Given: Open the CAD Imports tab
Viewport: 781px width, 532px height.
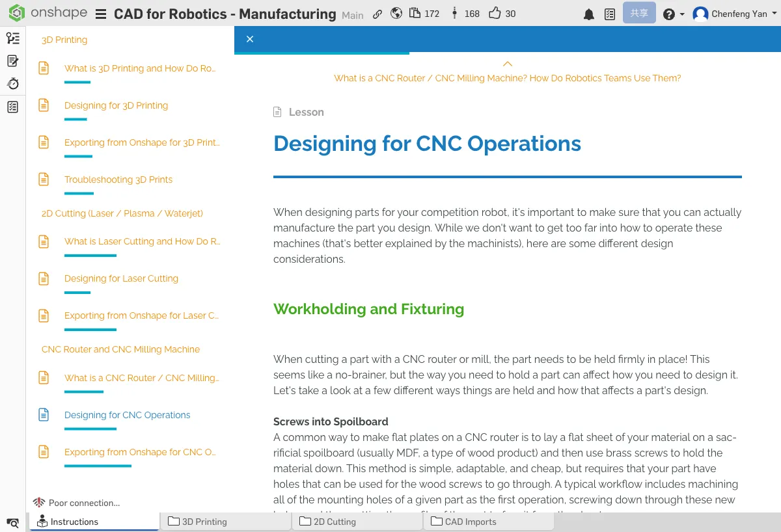Looking at the screenshot, I should [x=470, y=521].
